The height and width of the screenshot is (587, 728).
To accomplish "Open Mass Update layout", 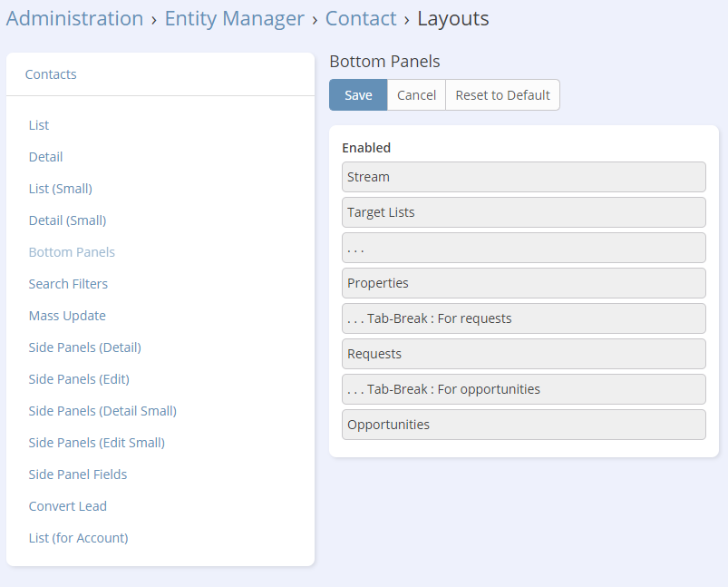I will click(x=67, y=316).
